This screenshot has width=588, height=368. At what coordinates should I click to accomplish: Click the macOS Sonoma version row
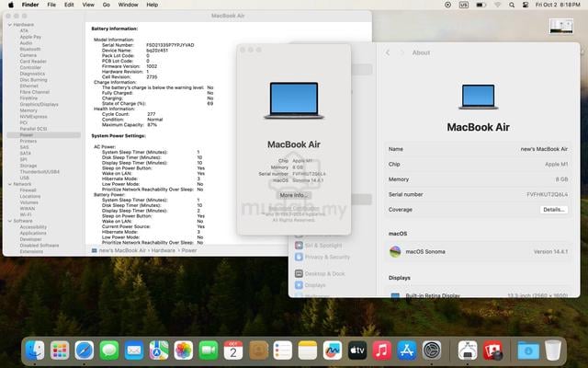point(478,252)
